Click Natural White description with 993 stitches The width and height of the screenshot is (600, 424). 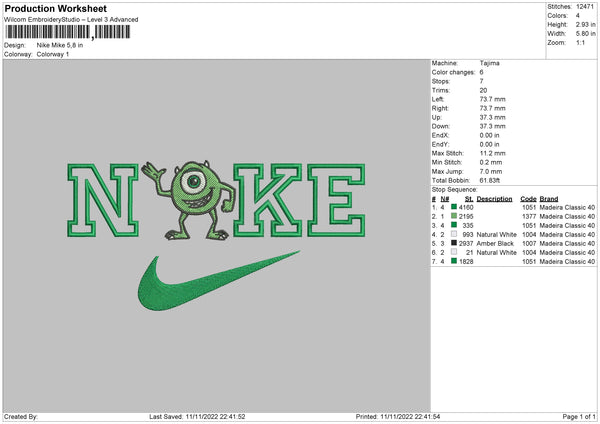[x=497, y=235]
